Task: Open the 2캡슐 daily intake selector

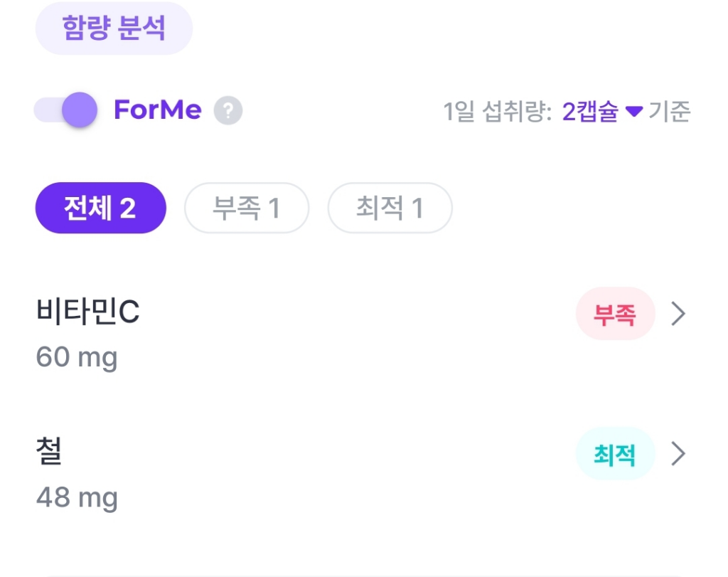Action: [x=591, y=112]
